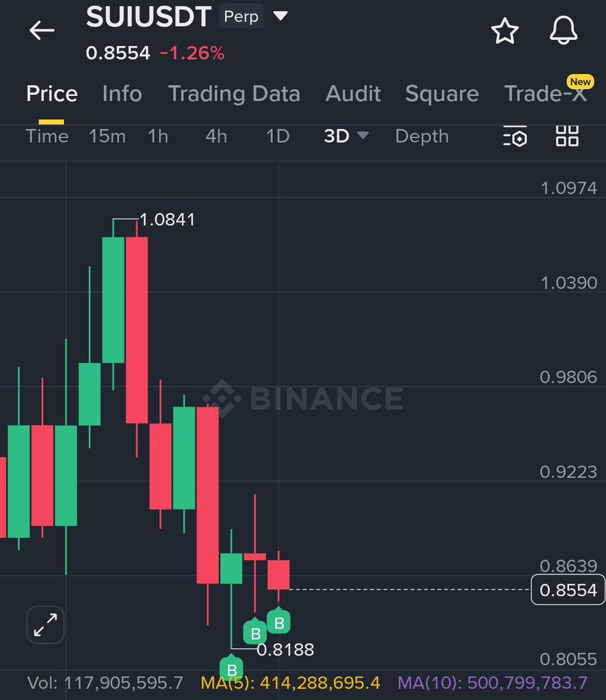Screen dimensions: 606x700
Task: Open the multi-chart grid layout icon
Action: [567, 136]
